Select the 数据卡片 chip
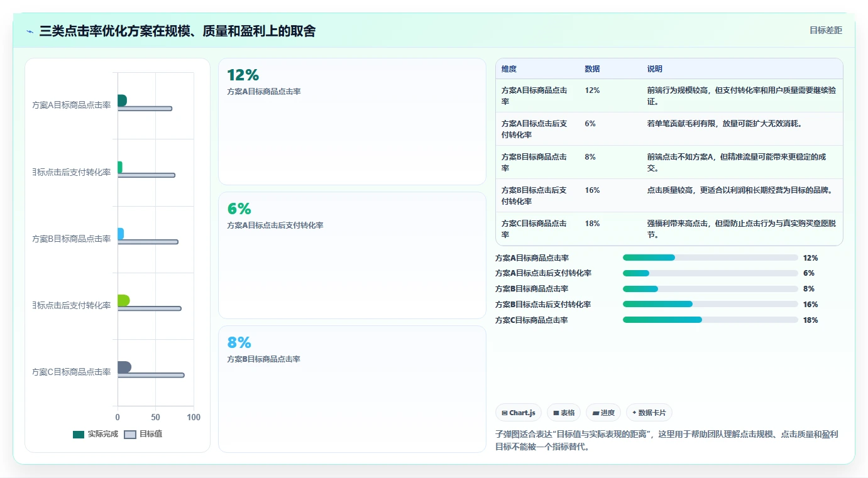This screenshot has height=478, width=868. coord(649,413)
